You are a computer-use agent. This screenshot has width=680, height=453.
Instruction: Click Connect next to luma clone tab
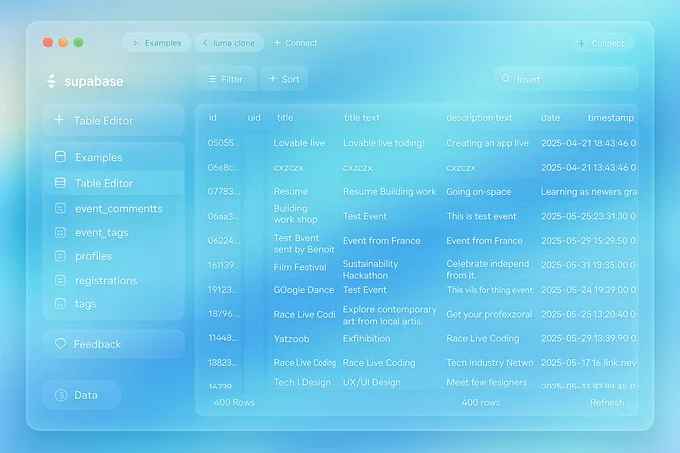[296, 42]
